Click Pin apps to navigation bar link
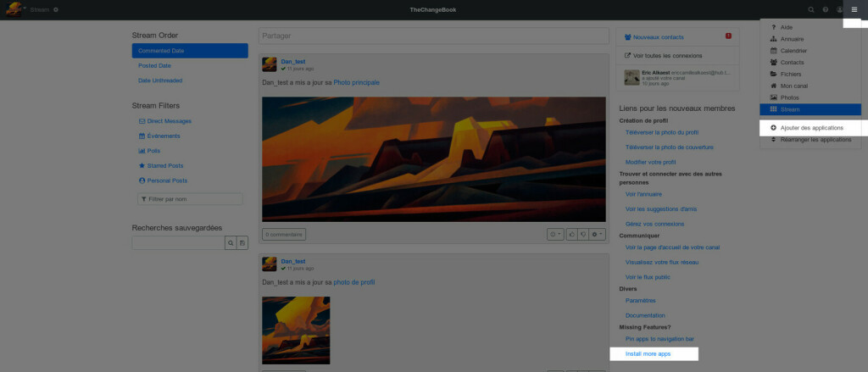 tap(659, 339)
